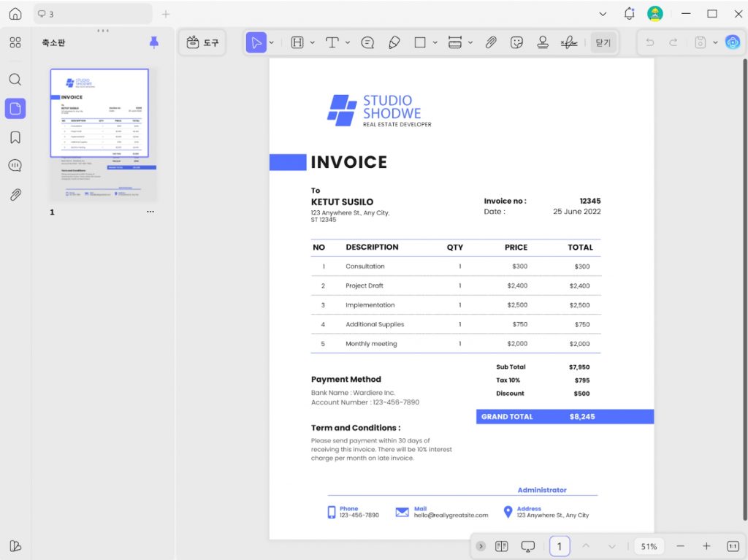
Task: Open the bookmarks panel
Action: click(15, 137)
